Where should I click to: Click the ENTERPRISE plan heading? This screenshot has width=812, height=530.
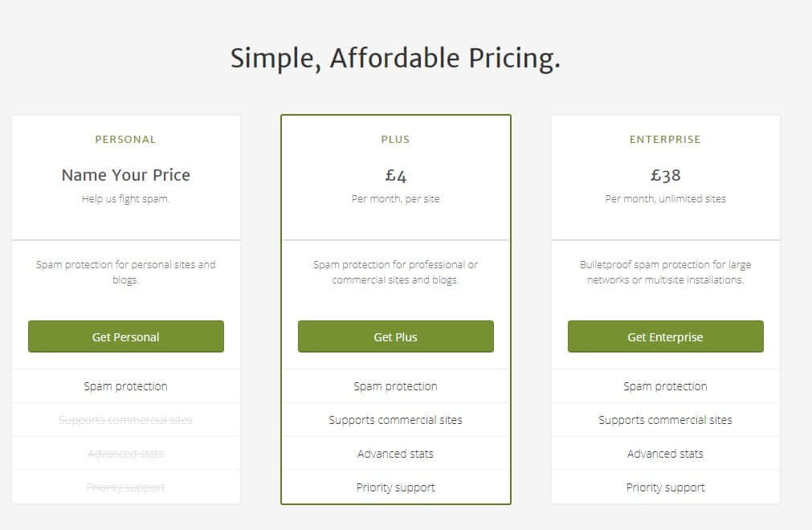[x=666, y=139]
